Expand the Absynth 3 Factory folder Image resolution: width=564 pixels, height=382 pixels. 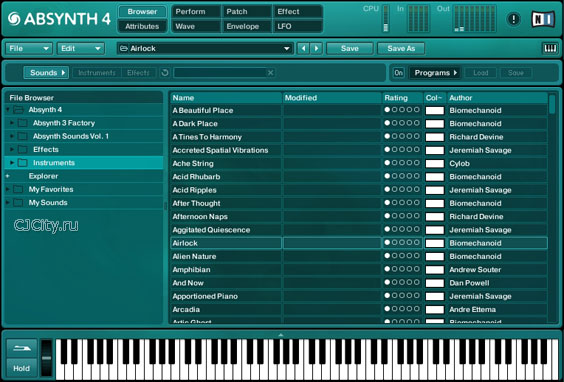[12, 123]
